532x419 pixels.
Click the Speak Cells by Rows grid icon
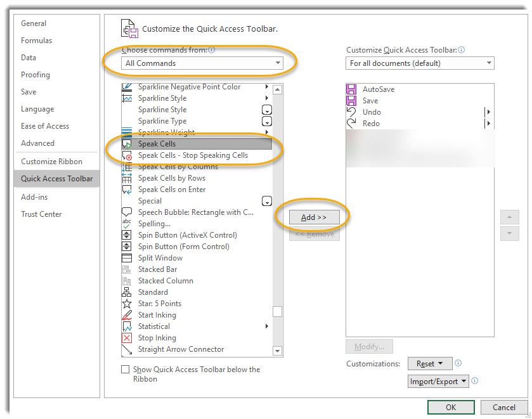(126, 178)
